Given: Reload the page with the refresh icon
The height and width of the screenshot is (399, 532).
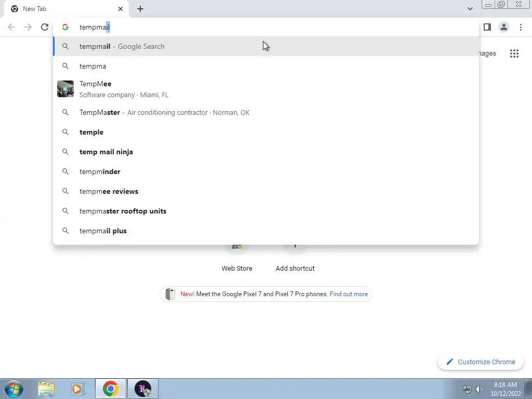Looking at the screenshot, I should (x=45, y=27).
